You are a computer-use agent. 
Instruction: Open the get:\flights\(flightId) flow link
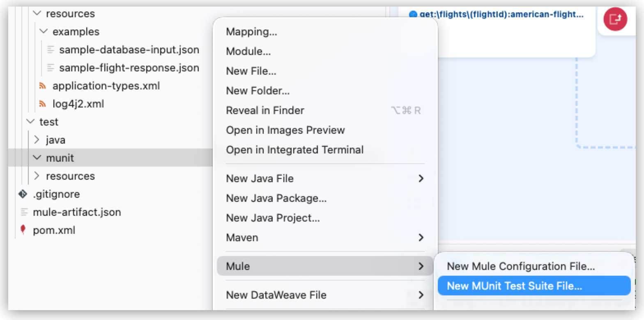501,14
